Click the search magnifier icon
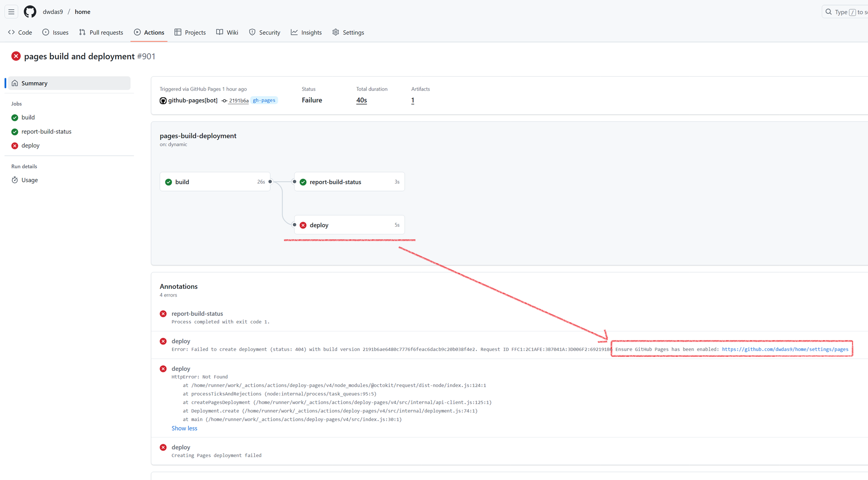This screenshot has width=868, height=480. tap(828, 12)
